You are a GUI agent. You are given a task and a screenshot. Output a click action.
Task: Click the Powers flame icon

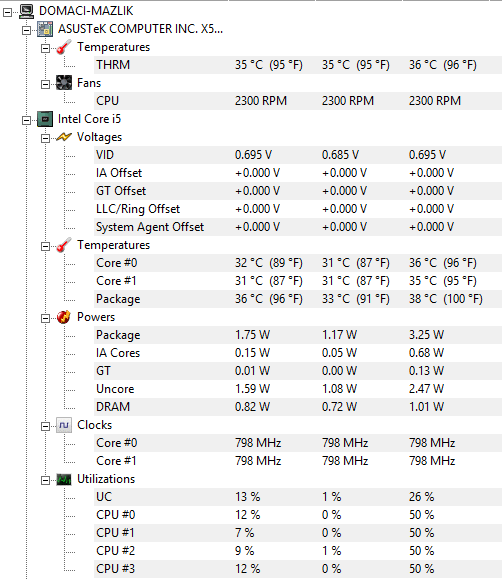[64, 317]
